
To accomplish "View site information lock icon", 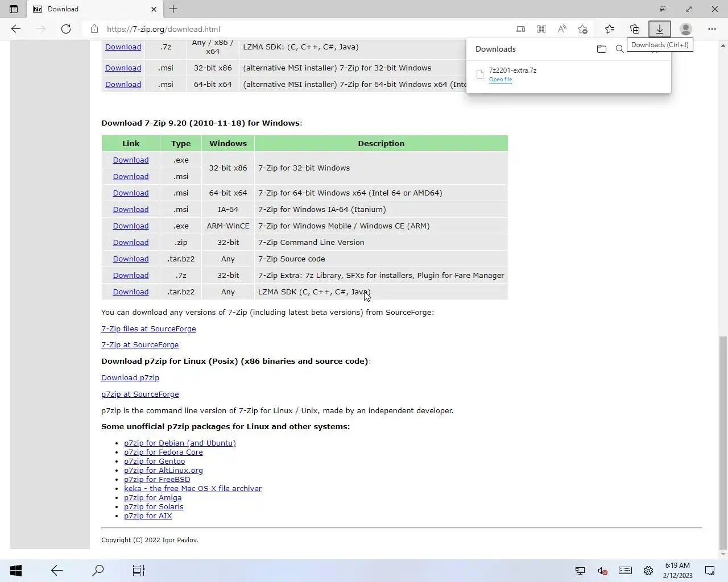I will 94,29.
